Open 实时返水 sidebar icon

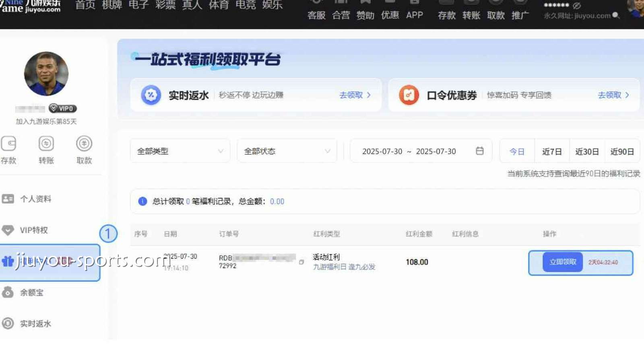pyautogui.click(x=8, y=323)
